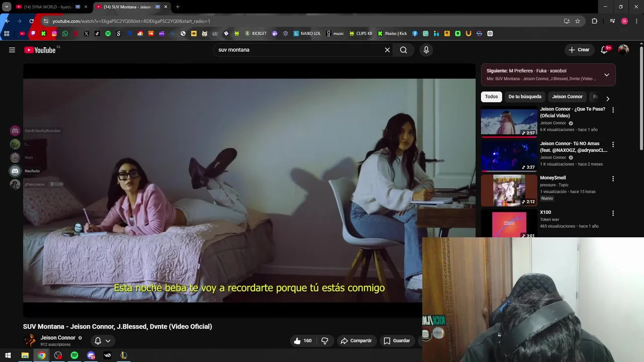
Task: Select the De tu búsqueda chip
Action: (x=525, y=97)
